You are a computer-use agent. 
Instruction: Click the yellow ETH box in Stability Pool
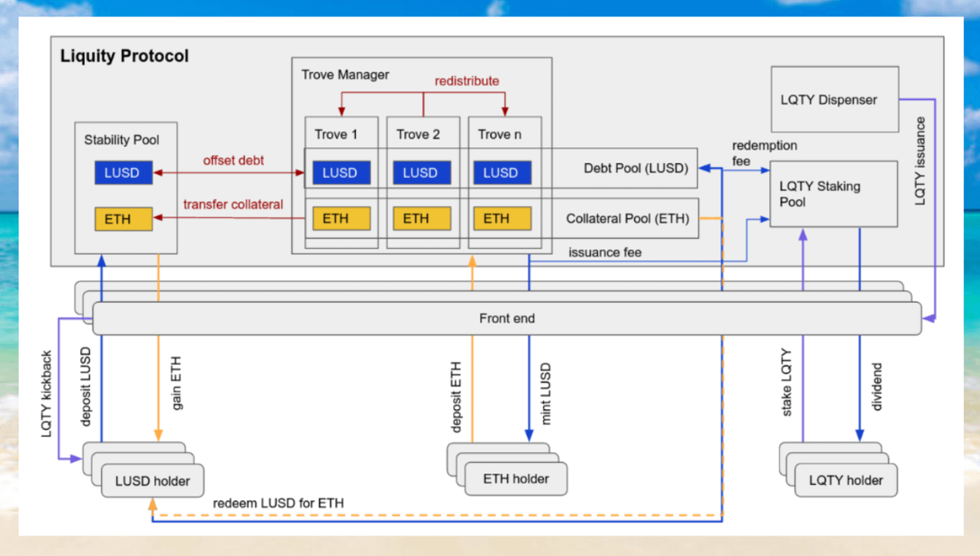tap(122, 219)
